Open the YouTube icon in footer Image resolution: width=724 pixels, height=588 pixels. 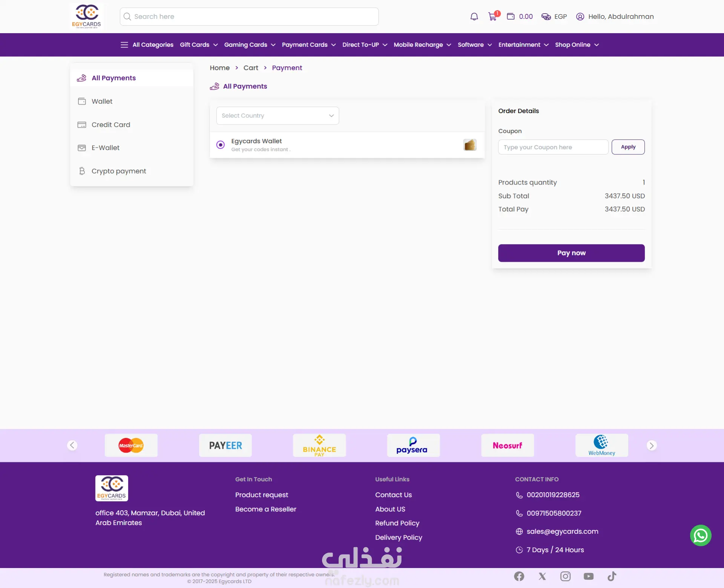click(x=589, y=576)
